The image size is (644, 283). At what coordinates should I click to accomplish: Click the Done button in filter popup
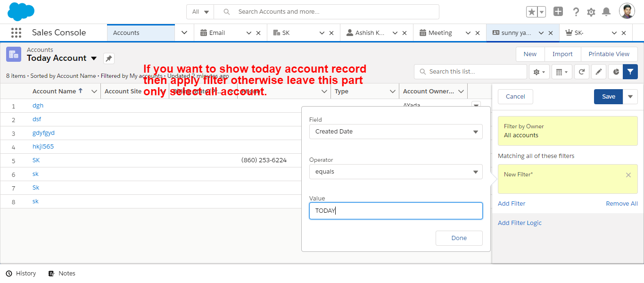[459, 238]
